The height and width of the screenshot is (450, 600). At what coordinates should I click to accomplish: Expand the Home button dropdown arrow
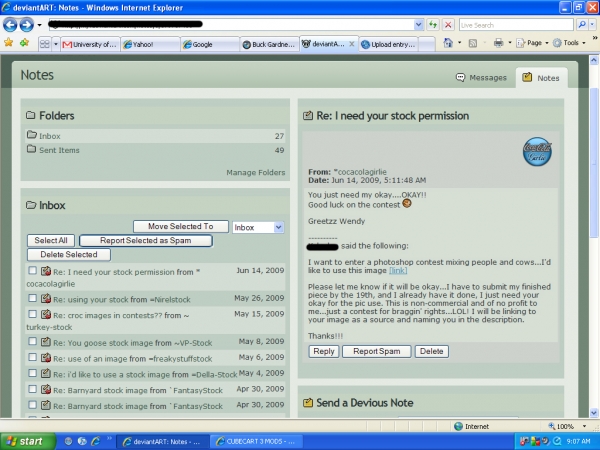click(x=459, y=43)
